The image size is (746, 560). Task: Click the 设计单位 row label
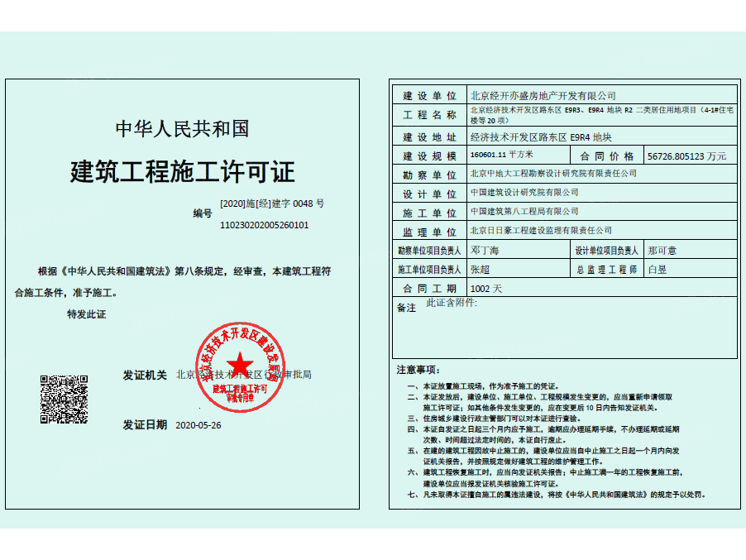[429, 194]
